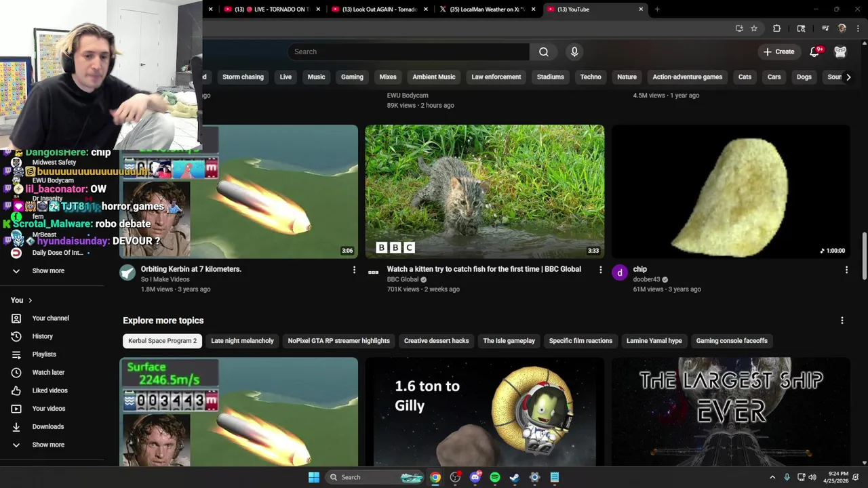The height and width of the screenshot is (488, 868).
Task: Click the YouTube search magnifier button
Action: point(544,52)
